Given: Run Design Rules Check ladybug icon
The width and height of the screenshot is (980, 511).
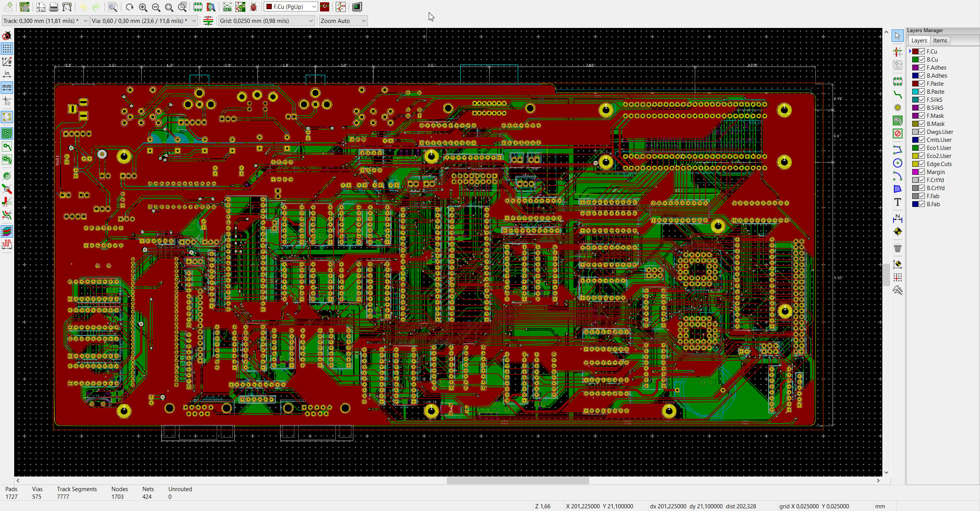Looking at the screenshot, I should click(x=253, y=7).
